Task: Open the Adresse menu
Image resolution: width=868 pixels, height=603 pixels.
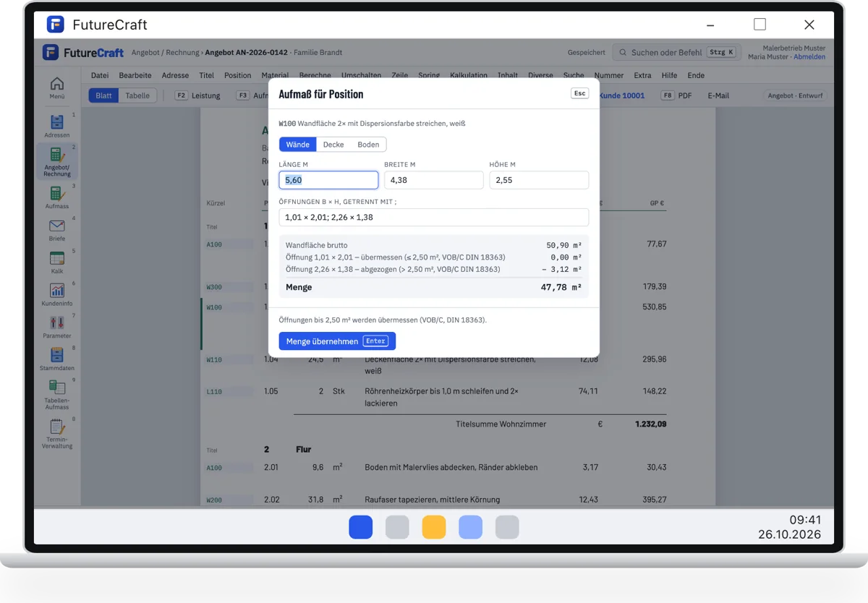Action: (x=175, y=75)
